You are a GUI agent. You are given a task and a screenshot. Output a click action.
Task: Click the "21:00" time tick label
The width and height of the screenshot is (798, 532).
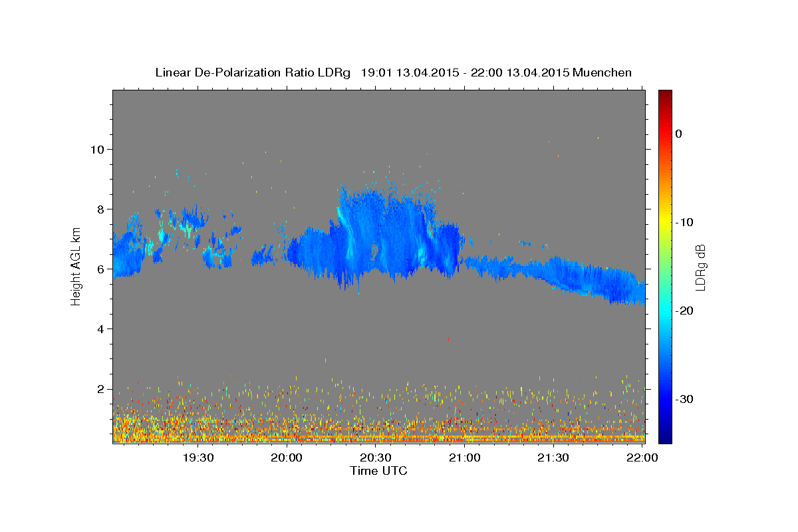[x=464, y=458]
